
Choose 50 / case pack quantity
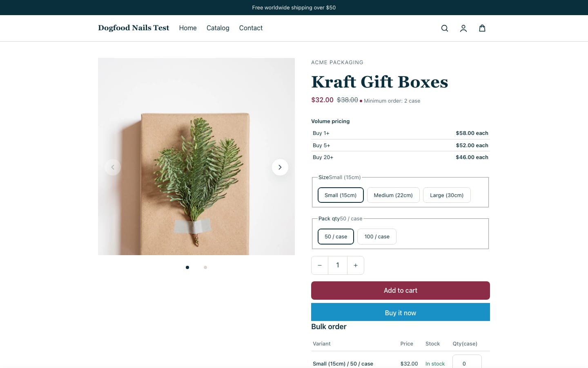coord(336,236)
